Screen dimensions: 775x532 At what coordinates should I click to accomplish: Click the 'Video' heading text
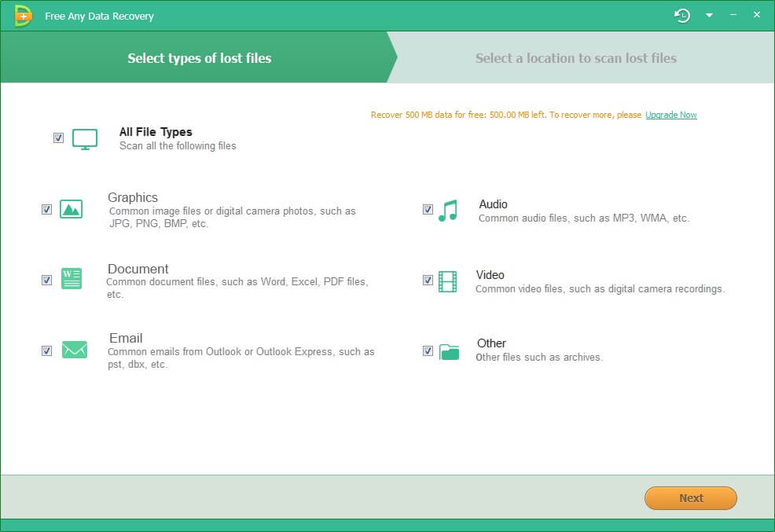coord(490,275)
